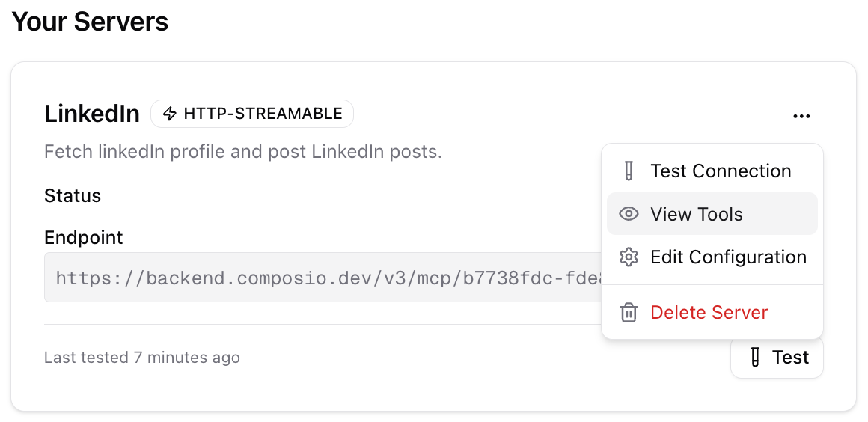Click the LinkedIn server name

(92, 114)
